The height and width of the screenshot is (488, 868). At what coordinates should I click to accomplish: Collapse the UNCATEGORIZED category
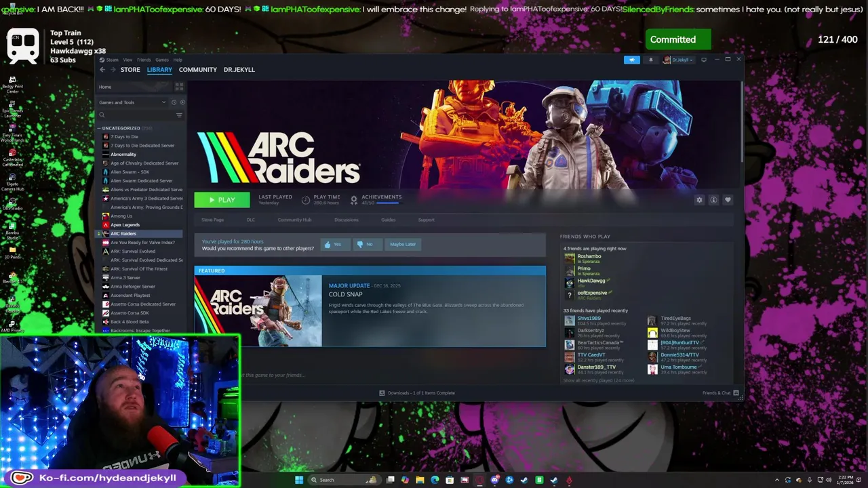click(99, 128)
